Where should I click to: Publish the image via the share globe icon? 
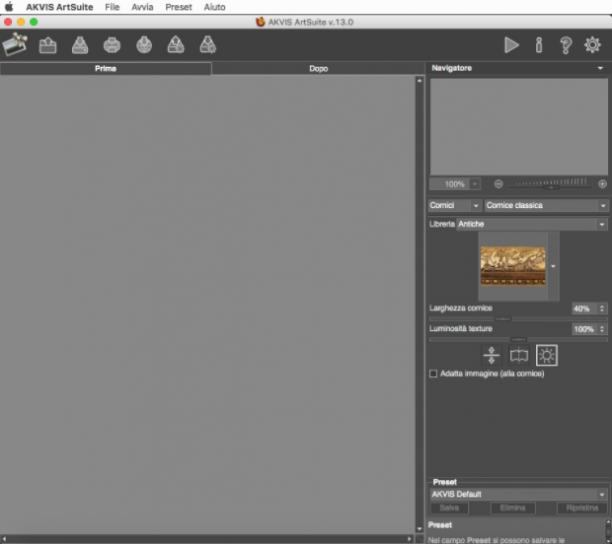[144, 45]
